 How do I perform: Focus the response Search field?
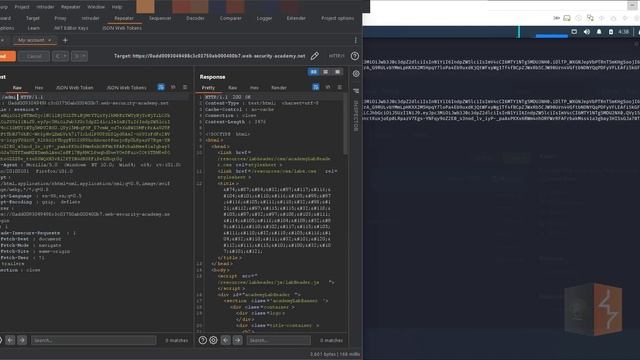coord(278,340)
